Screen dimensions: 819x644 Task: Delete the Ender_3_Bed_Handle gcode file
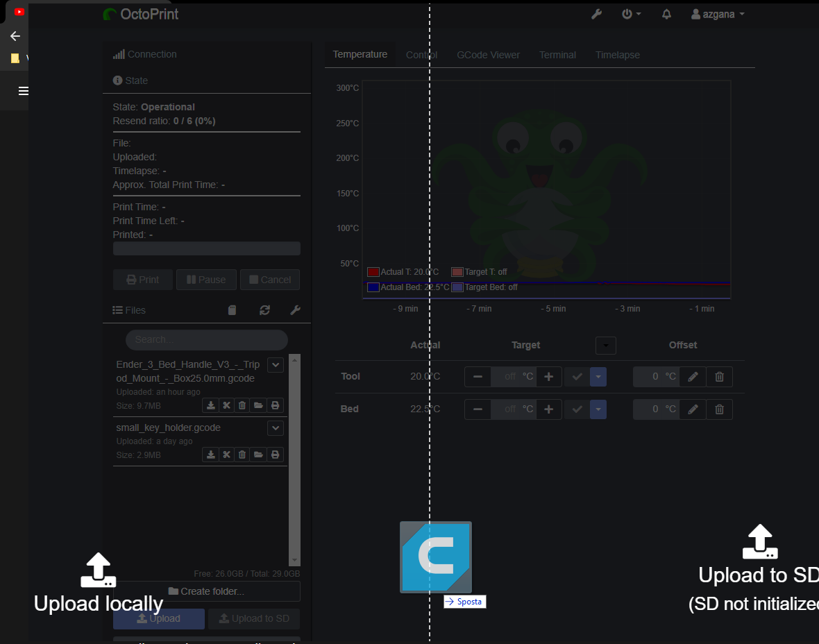[242, 405]
